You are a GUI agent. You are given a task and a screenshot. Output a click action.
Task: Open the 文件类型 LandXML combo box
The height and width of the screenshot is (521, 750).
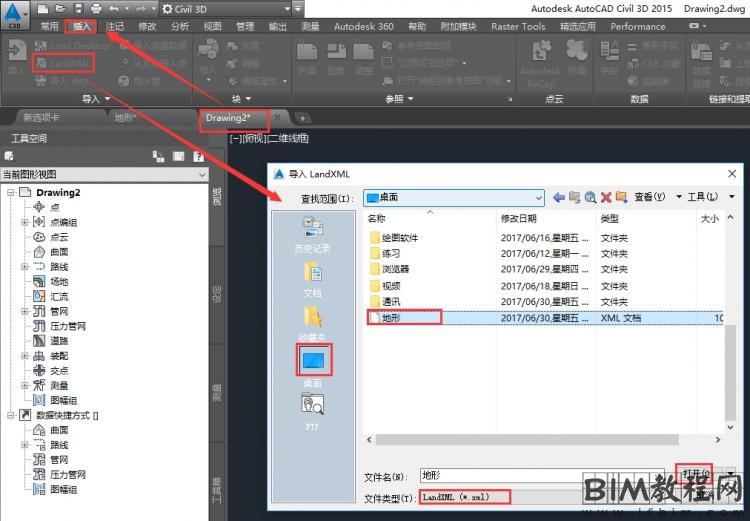click(x=499, y=497)
